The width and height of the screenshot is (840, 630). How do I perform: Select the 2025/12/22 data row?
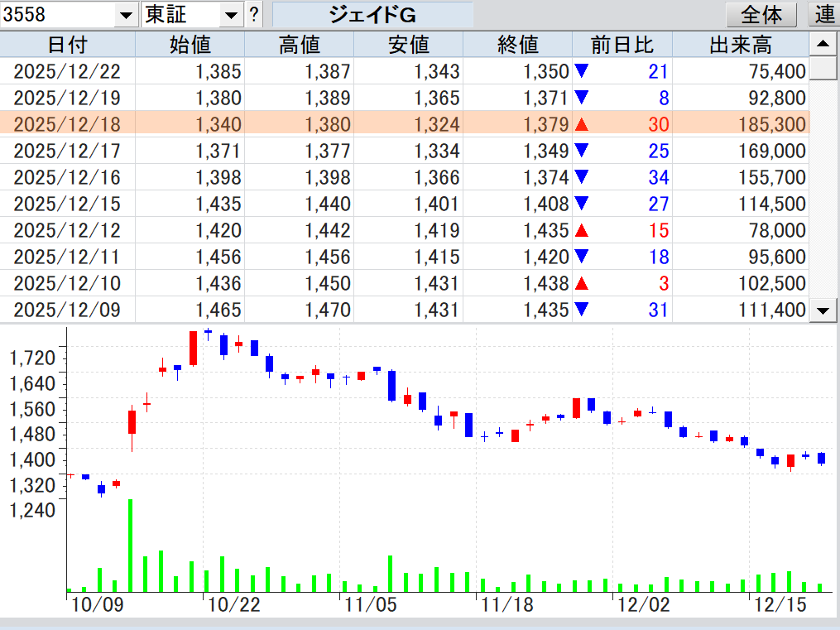coord(404,72)
